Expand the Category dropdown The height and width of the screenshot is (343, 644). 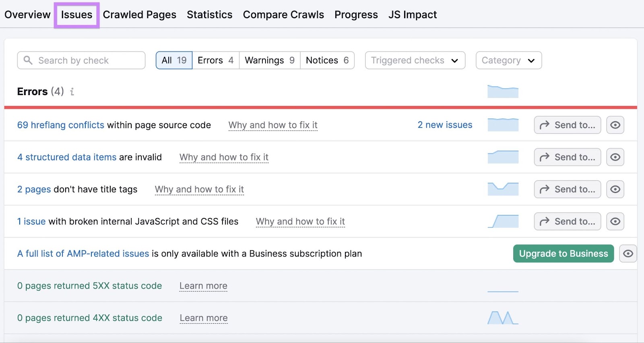coord(509,60)
